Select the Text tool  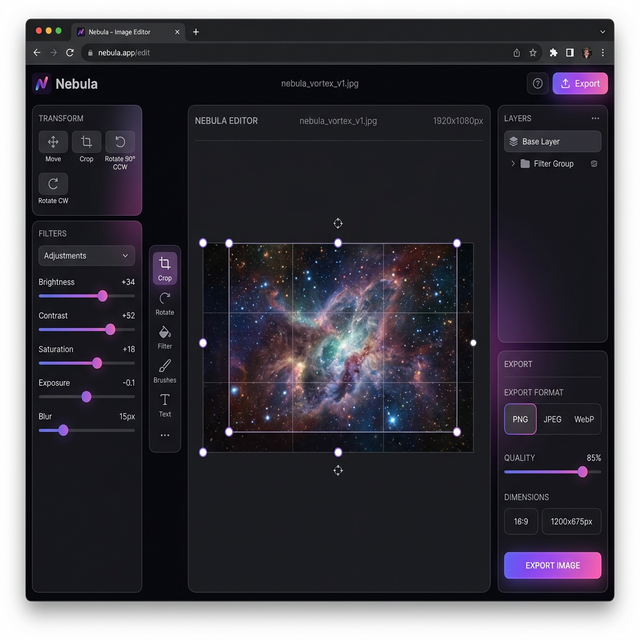point(165,405)
